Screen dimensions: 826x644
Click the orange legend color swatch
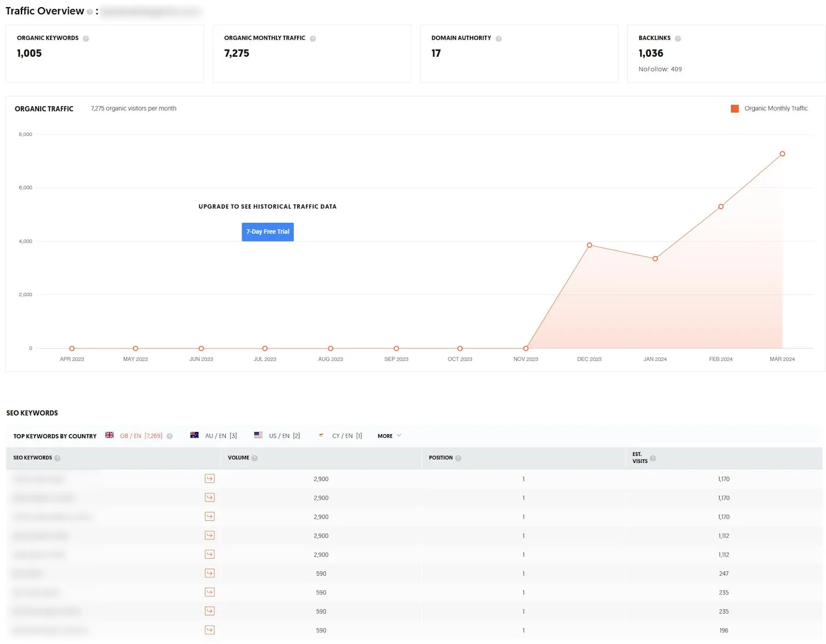pos(735,108)
